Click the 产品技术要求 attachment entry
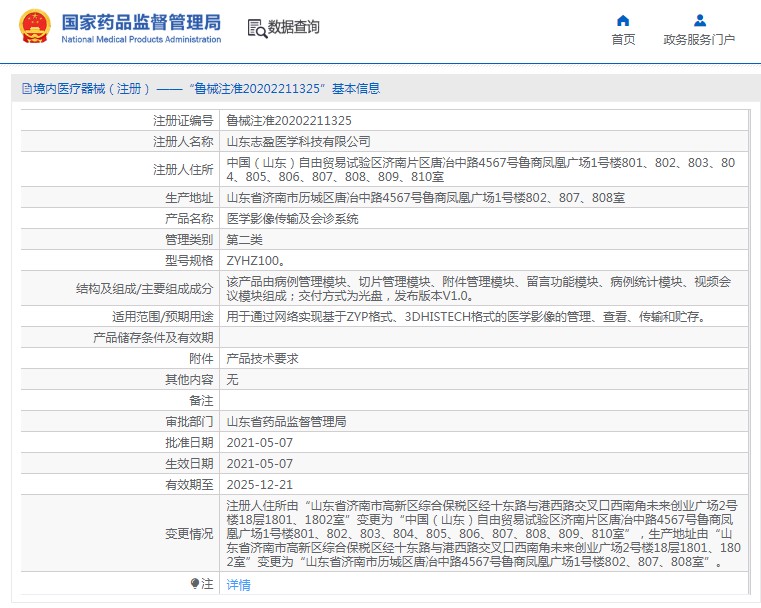 (x=262, y=358)
